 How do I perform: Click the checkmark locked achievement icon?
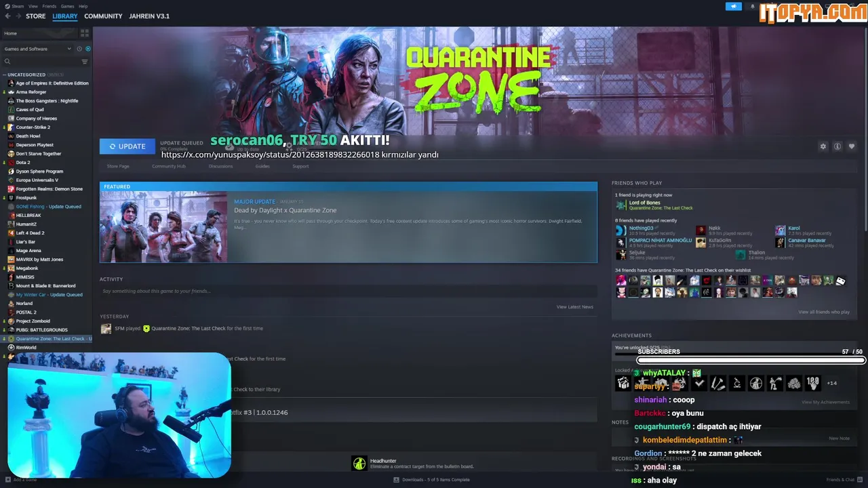[699, 384]
